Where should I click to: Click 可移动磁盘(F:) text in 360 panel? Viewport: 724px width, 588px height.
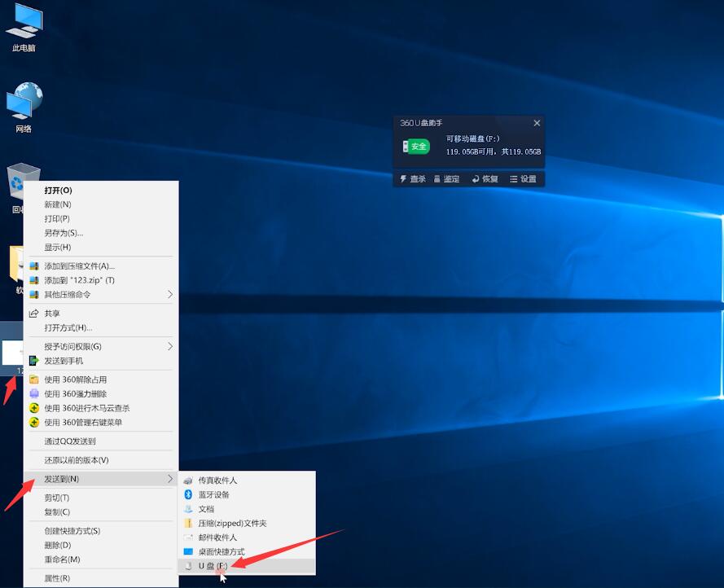[473, 138]
